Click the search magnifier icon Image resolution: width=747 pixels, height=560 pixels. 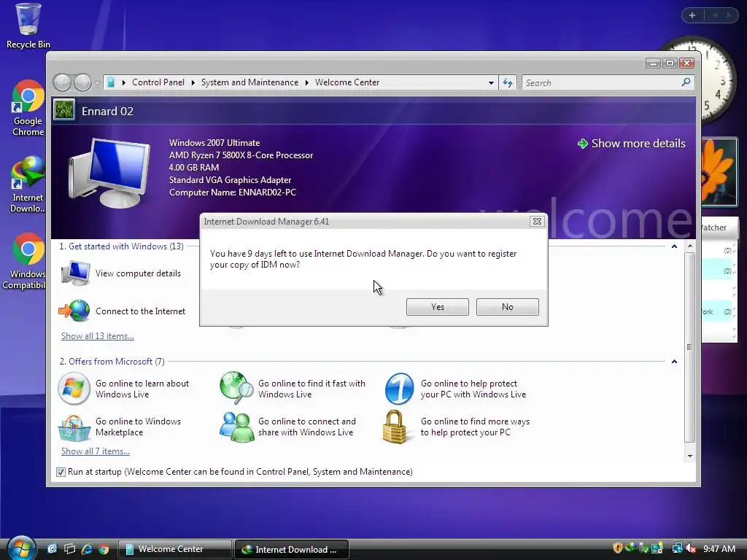pyautogui.click(x=686, y=82)
